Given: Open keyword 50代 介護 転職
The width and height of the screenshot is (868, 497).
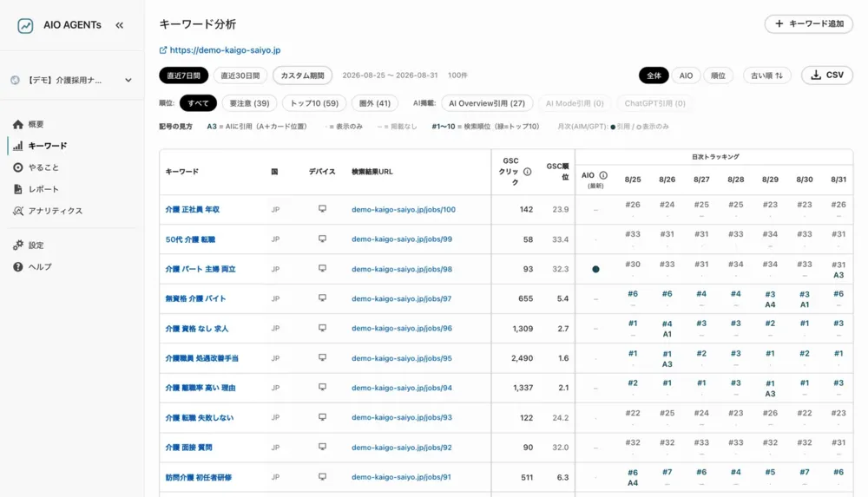Looking at the screenshot, I should (x=190, y=239).
